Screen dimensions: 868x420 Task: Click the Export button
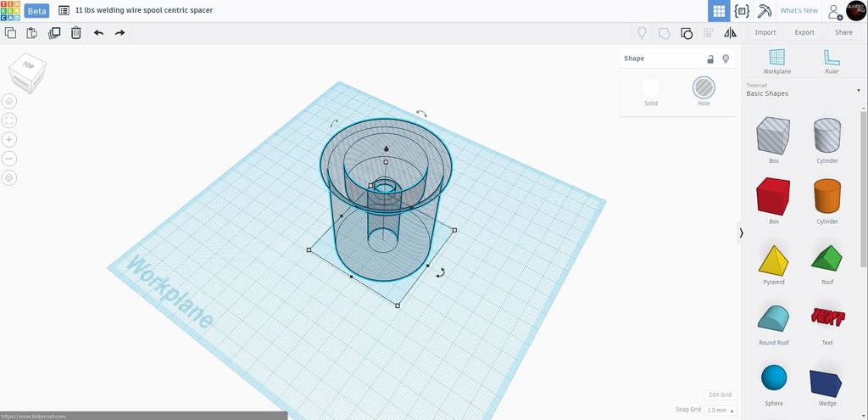(804, 32)
